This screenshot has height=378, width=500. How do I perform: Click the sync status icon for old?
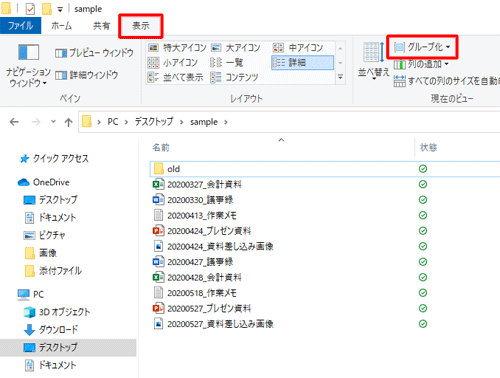pyautogui.click(x=423, y=169)
